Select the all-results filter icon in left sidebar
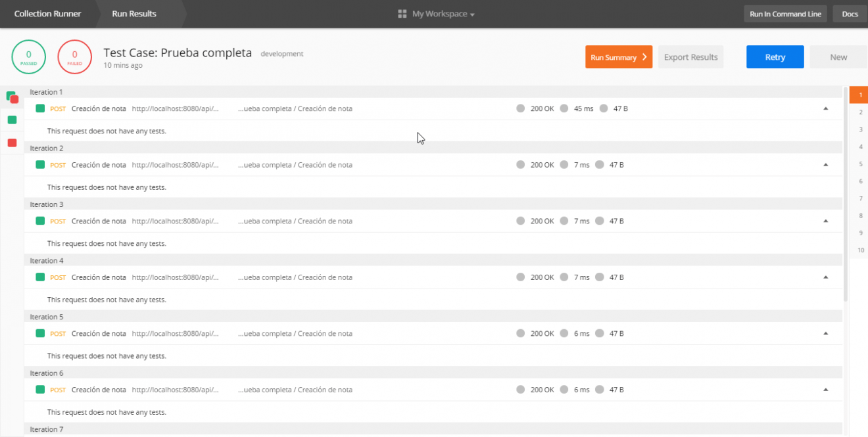The image size is (868, 437). 12,97
